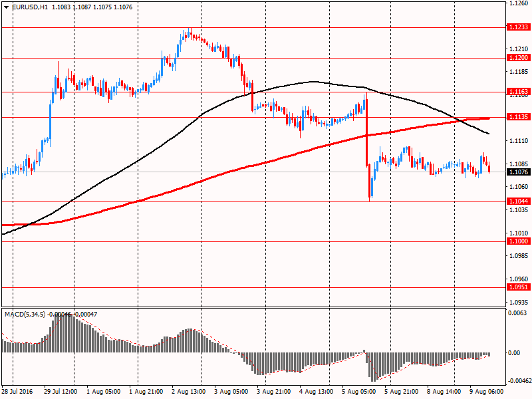Select the 1.1233 resistance level price label
This screenshot has width=532, height=399.
519,27
